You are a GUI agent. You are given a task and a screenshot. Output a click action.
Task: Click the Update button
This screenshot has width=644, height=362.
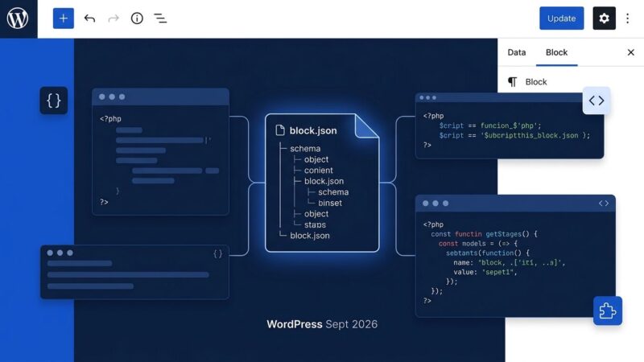coord(561,19)
